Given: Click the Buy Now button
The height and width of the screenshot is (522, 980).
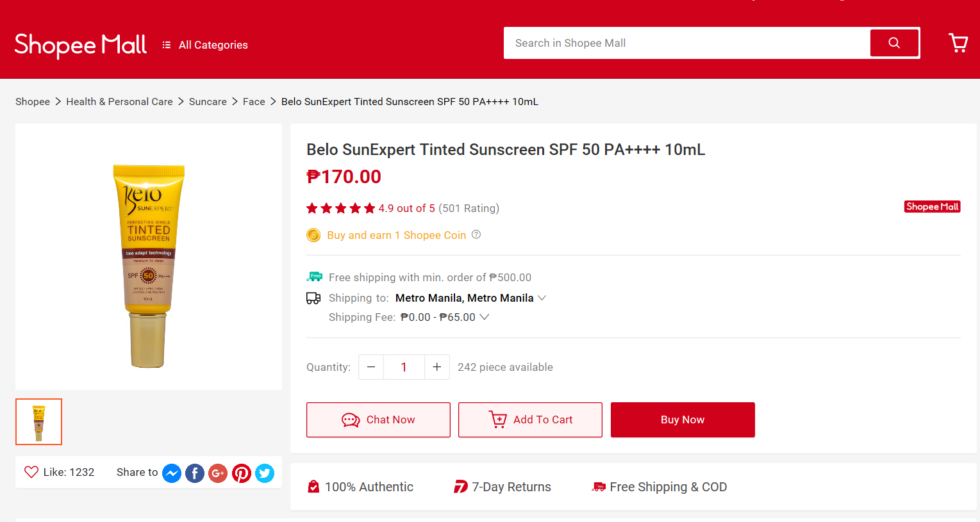Looking at the screenshot, I should click(x=683, y=420).
